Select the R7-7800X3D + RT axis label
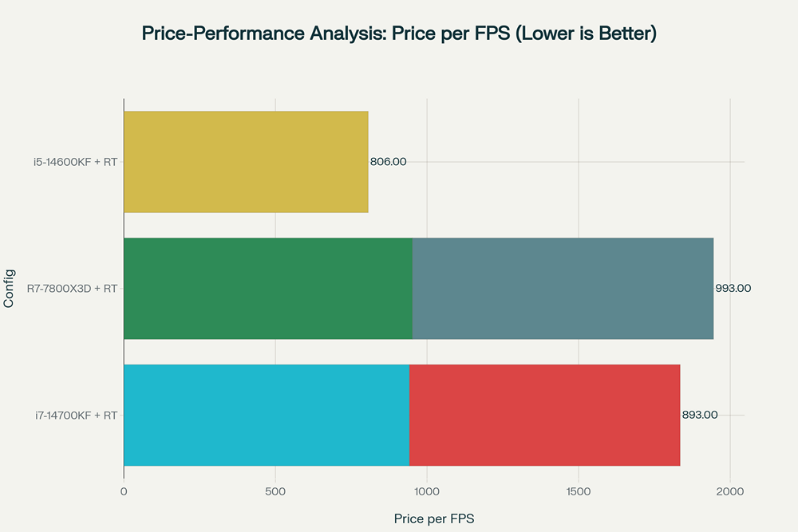 point(71,289)
